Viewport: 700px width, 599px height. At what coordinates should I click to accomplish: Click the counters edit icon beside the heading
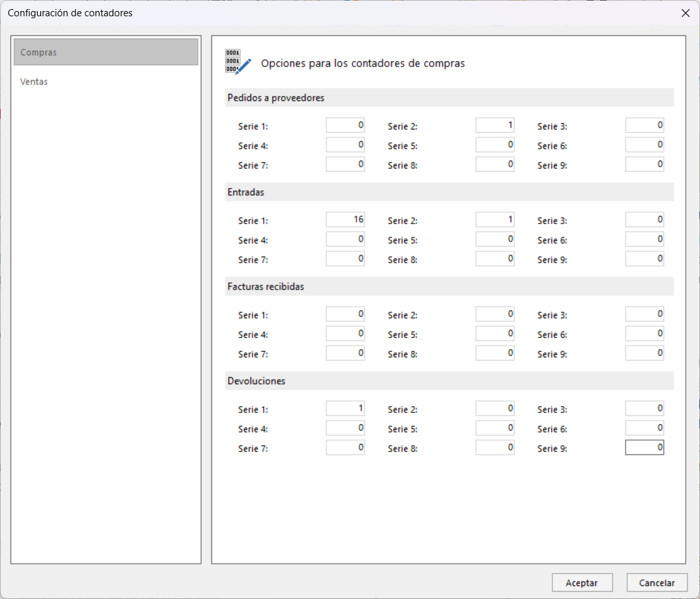click(238, 62)
